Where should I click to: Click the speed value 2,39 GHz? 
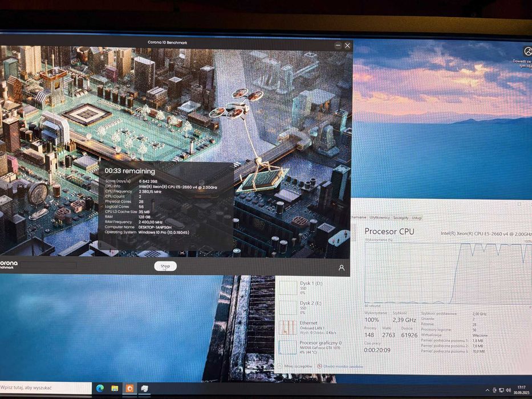click(x=404, y=320)
